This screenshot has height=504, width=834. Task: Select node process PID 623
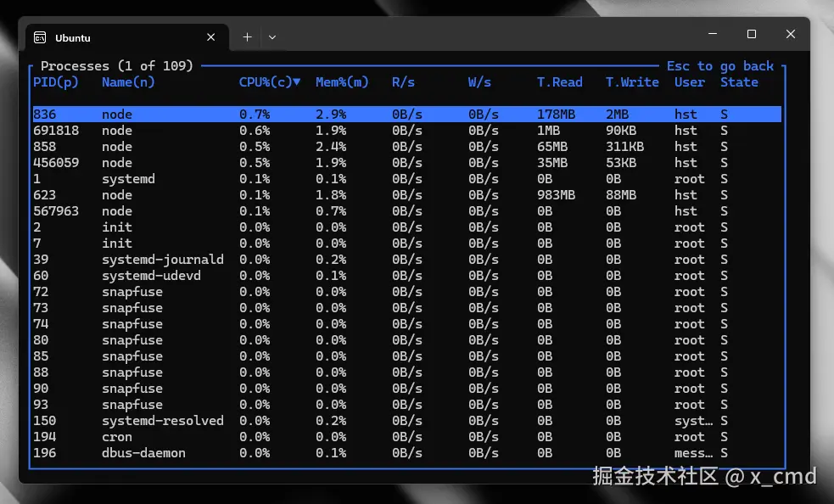pos(407,195)
